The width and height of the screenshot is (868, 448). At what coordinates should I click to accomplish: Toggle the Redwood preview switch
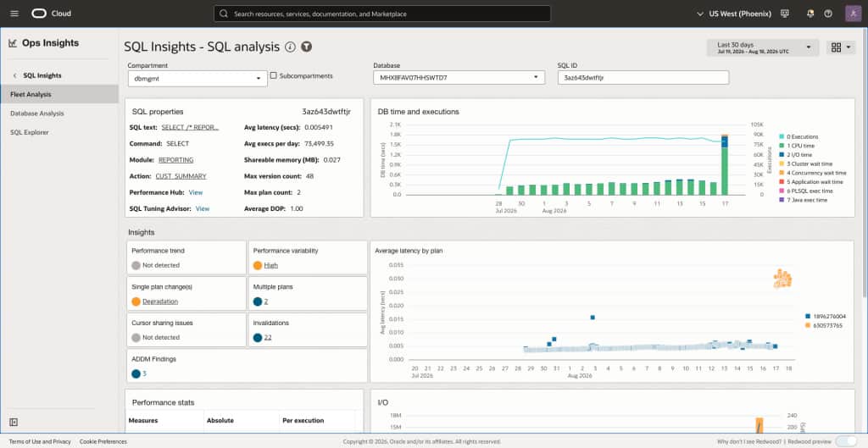pyautogui.click(x=845, y=441)
